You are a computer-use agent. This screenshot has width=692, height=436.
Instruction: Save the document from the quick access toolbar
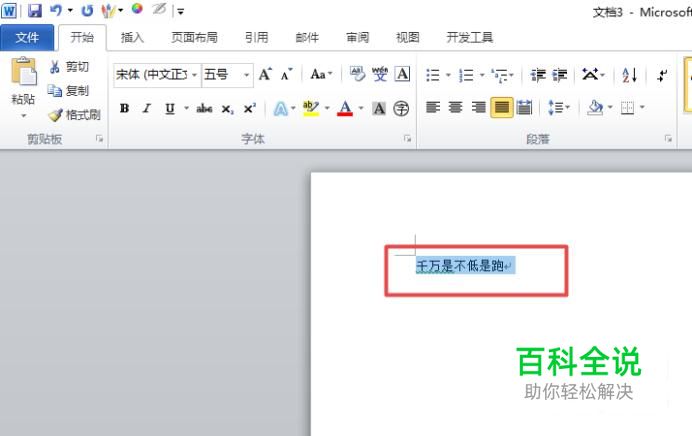(x=35, y=10)
